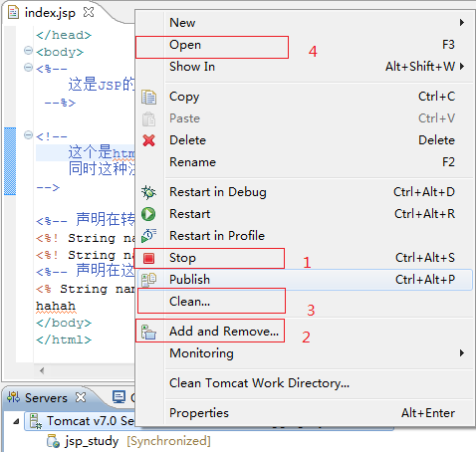Click the red Stop square icon
Screen dimensions: 476x453
(x=148, y=258)
